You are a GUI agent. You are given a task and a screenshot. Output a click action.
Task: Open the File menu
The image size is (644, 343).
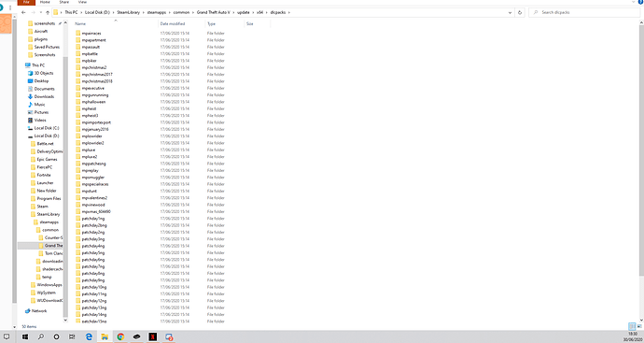[26, 2]
